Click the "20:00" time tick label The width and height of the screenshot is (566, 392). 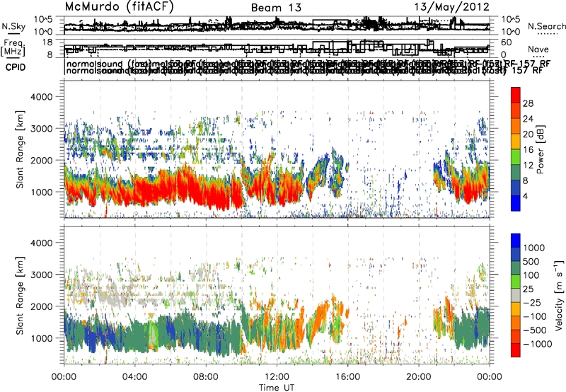[x=419, y=377]
